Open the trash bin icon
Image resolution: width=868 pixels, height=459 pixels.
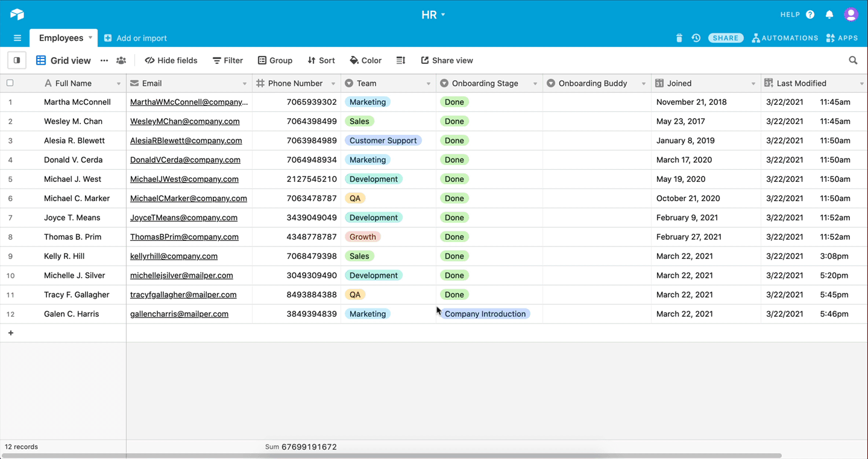[679, 38]
